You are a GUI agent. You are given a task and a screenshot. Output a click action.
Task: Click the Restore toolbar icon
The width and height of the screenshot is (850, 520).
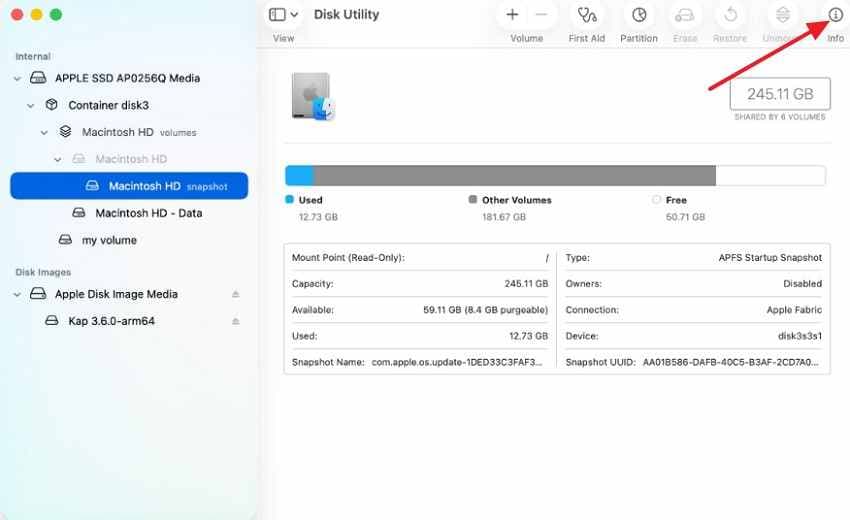(x=730, y=15)
